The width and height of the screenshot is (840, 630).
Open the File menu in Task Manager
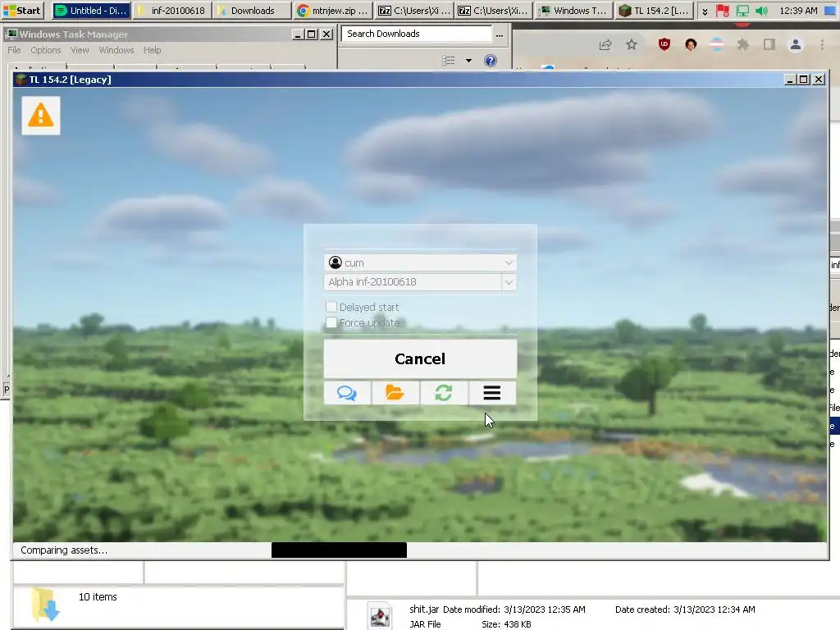tap(14, 50)
